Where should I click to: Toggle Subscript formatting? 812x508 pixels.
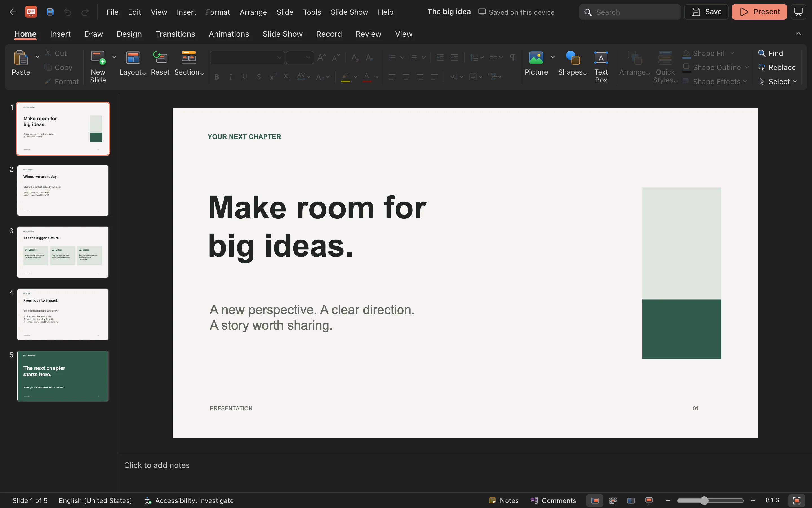tap(286, 77)
